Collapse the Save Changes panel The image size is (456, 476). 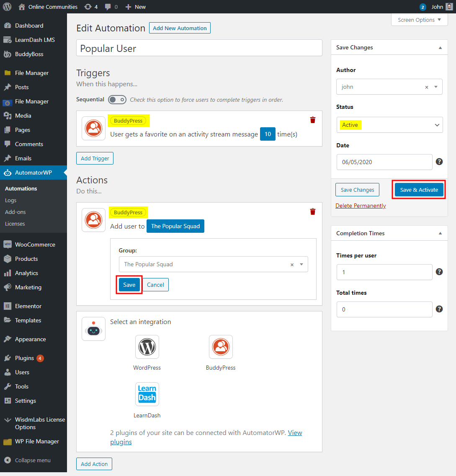click(440, 47)
